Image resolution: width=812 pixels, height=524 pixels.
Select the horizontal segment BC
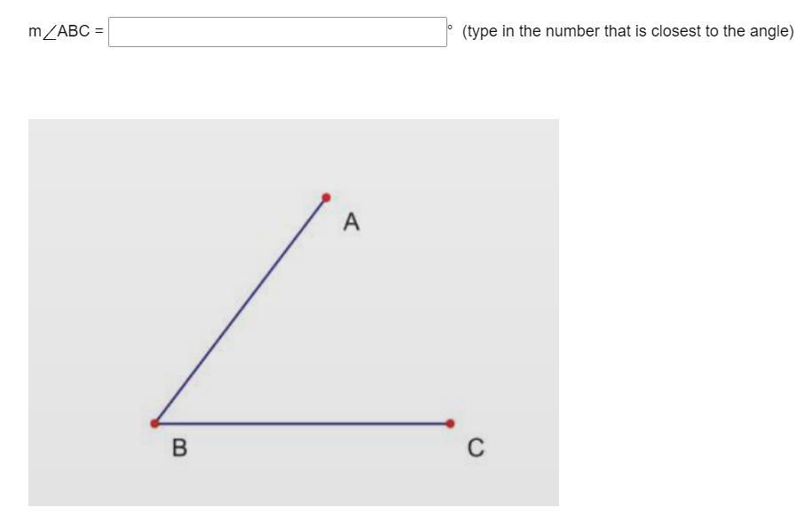(x=303, y=424)
